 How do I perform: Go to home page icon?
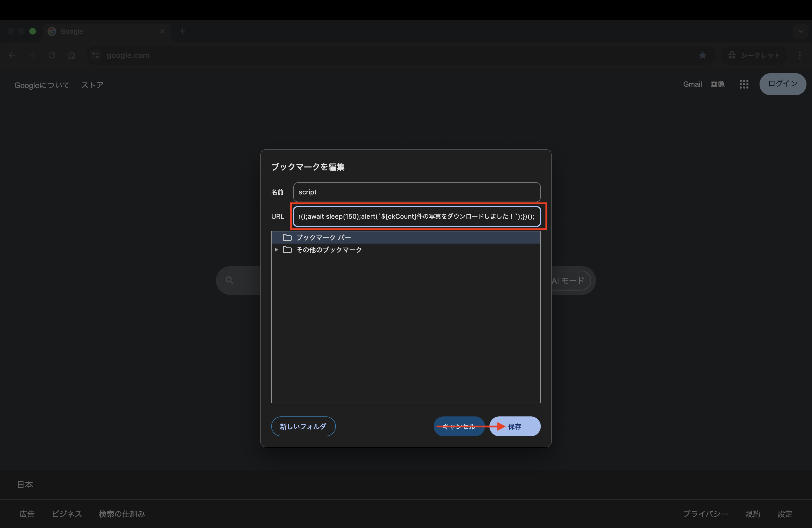72,55
